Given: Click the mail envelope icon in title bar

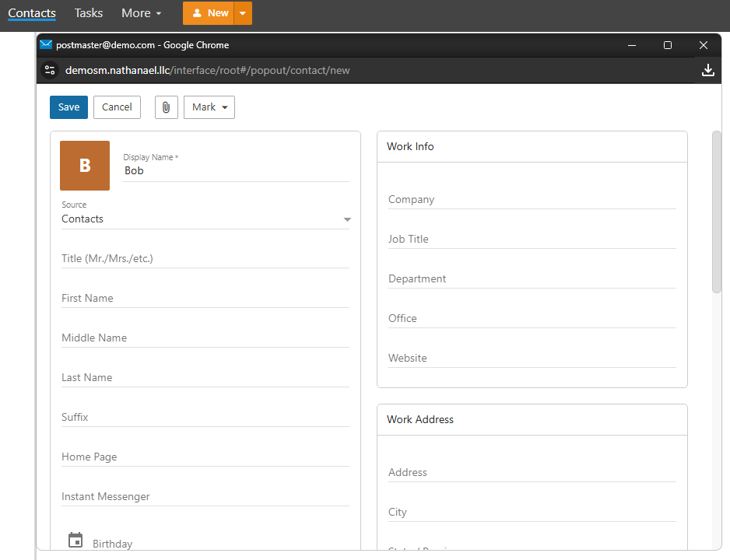Looking at the screenshot, I should 46,45.
